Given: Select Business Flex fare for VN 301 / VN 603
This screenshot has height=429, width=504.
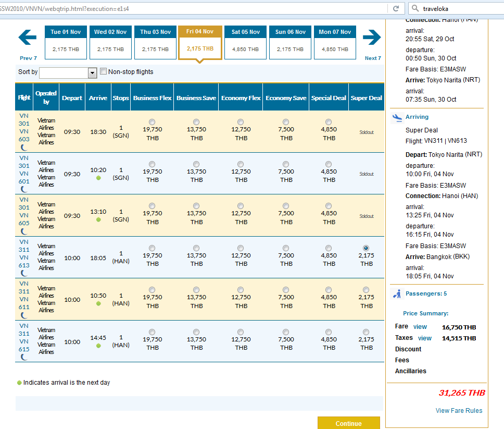Looking at the screenshot, I should pos(152,122).
